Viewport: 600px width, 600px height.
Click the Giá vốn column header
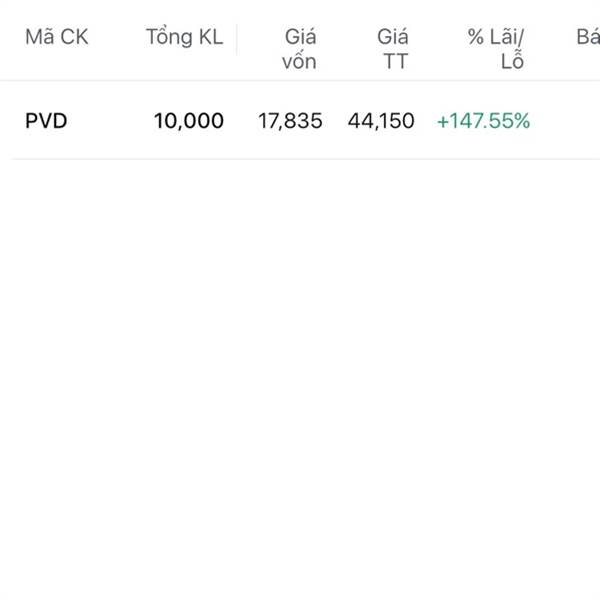pos(300,49)
